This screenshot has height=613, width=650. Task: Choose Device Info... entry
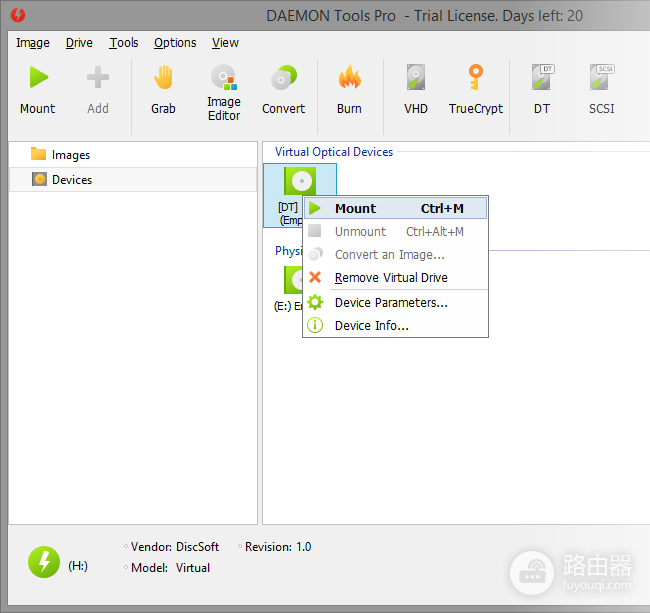click(x=395, y=325)
